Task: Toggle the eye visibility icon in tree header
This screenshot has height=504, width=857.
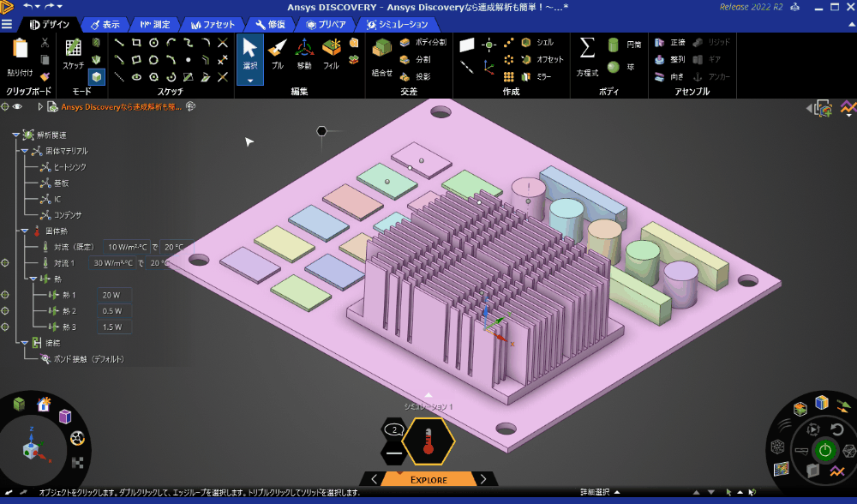Action: pos(17,106)
